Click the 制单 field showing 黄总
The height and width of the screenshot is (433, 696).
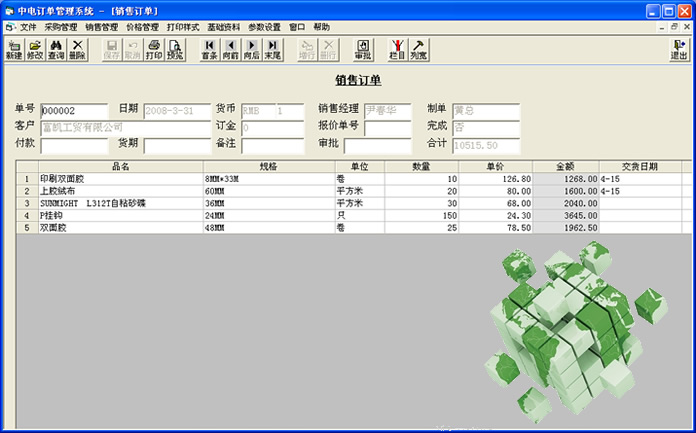coord(486,111)
